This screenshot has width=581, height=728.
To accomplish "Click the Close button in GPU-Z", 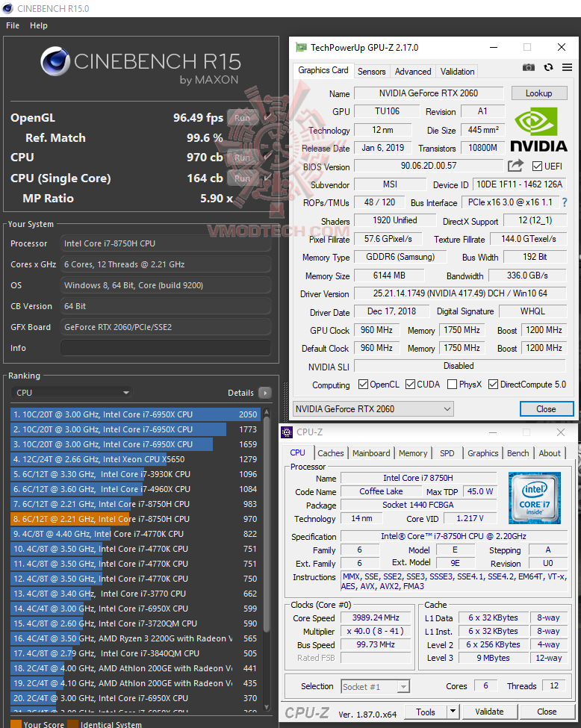I will click(x=547, y=409).
